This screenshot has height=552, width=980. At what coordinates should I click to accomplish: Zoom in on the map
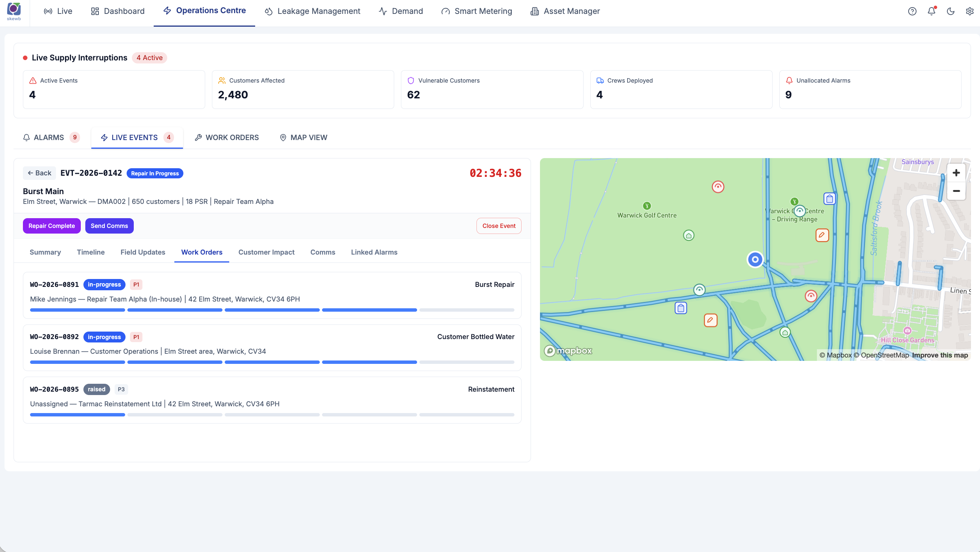coord(956,173)
